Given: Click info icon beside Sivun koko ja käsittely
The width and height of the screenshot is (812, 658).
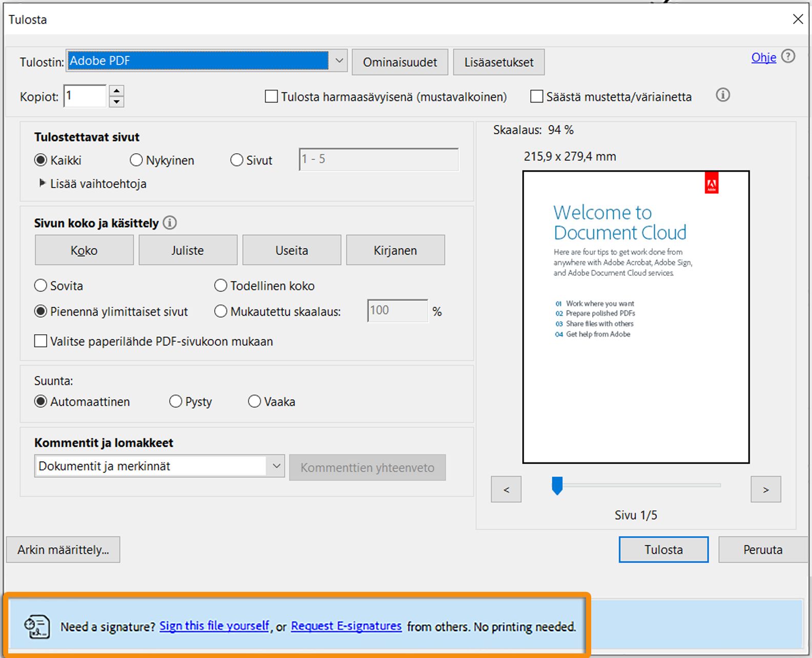Looking at the screenshot, I should pos(170,223).
